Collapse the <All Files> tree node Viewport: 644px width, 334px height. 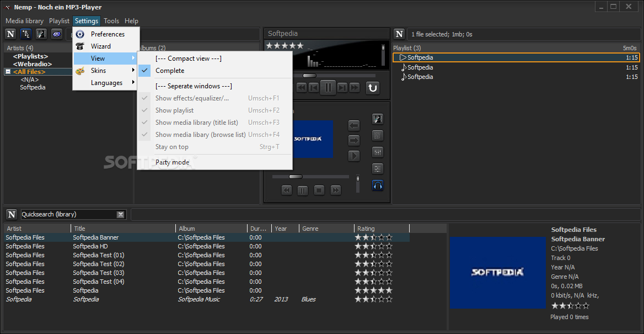8,72
